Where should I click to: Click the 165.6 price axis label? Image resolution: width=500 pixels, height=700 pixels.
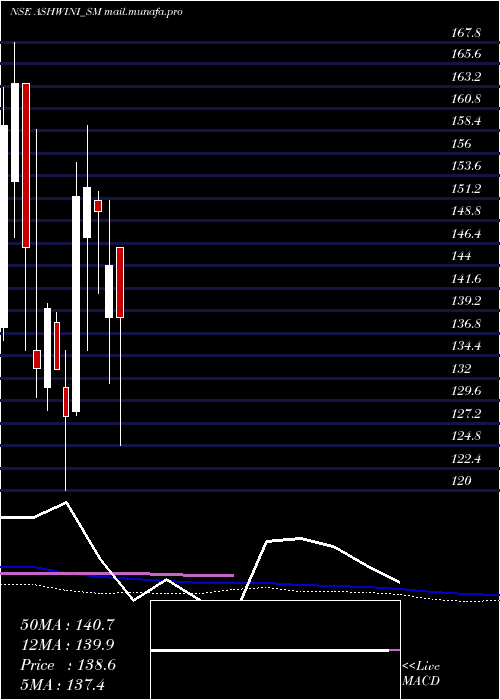point(466,54)
